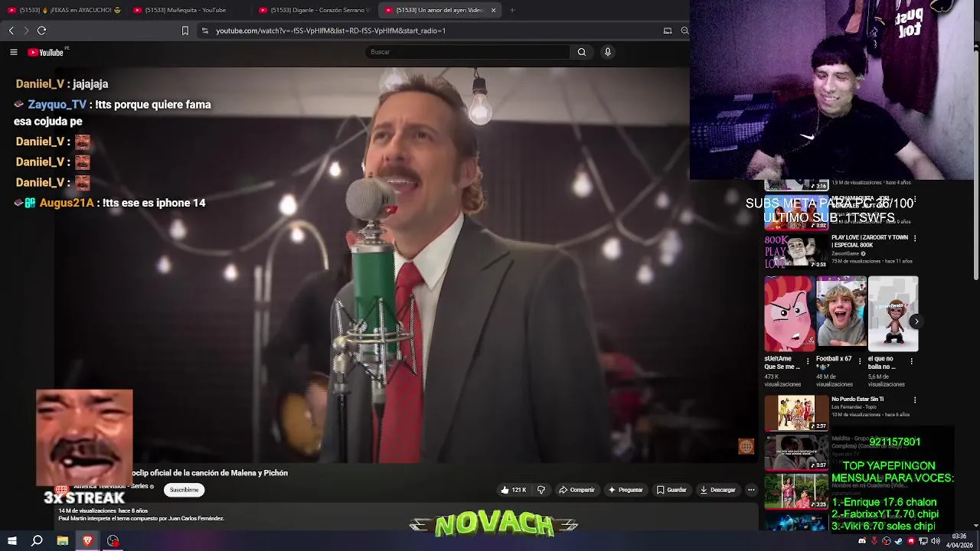
Task: Click the Guardar save button
Action: click(671, 490)
